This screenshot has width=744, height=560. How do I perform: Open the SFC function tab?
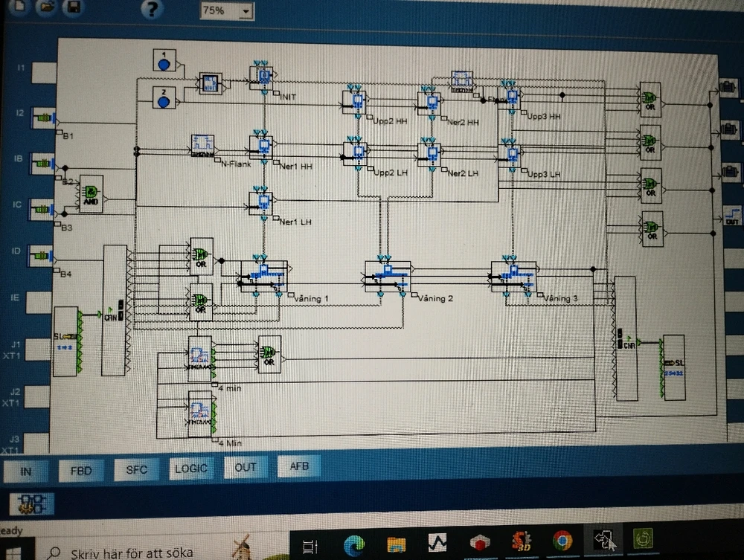[136, 469]
